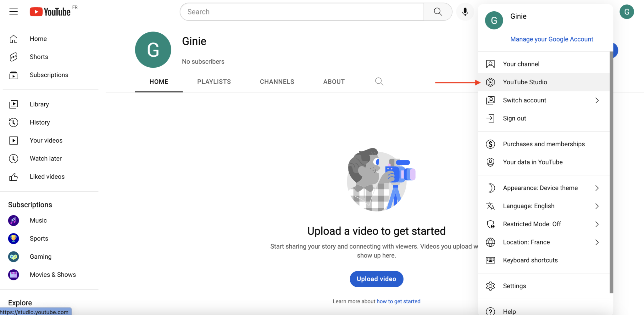Click the YouTube logo
644x315 pixels.
(50, 12)
